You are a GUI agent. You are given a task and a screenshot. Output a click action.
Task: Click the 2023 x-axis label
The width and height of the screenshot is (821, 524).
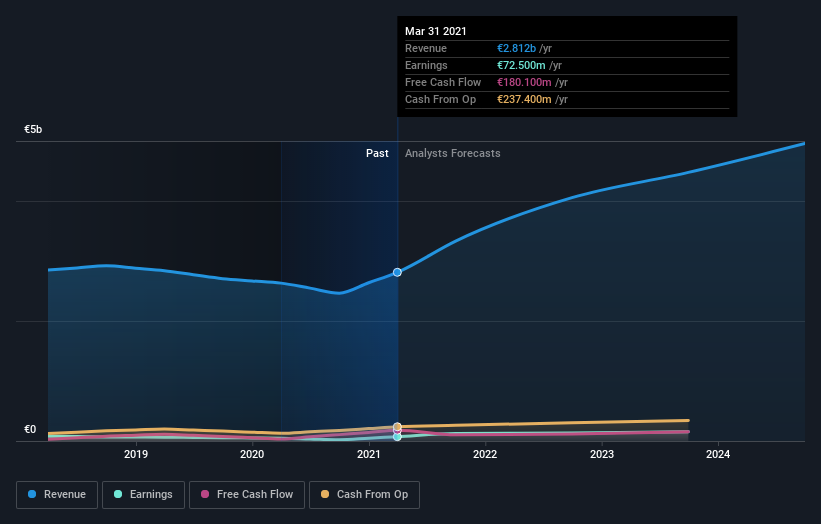pyautogui.click(x=602, y=454)
